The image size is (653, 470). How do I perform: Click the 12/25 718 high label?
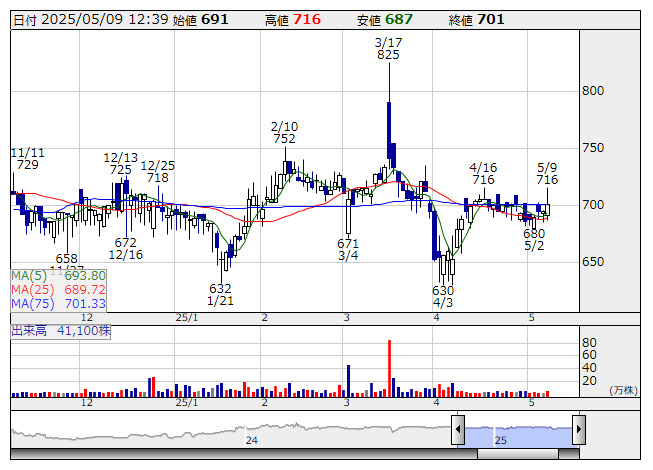pyautogui.click(x=157, y=172)
